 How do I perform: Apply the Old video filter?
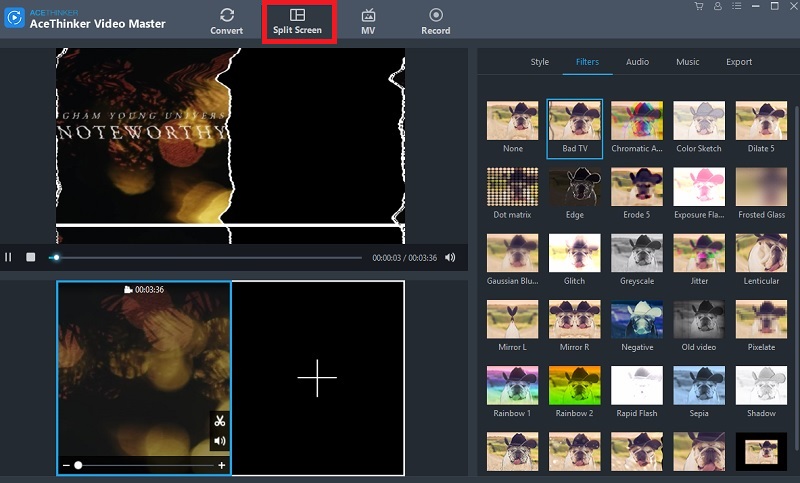pyautogui.click(x=699, y=326)
